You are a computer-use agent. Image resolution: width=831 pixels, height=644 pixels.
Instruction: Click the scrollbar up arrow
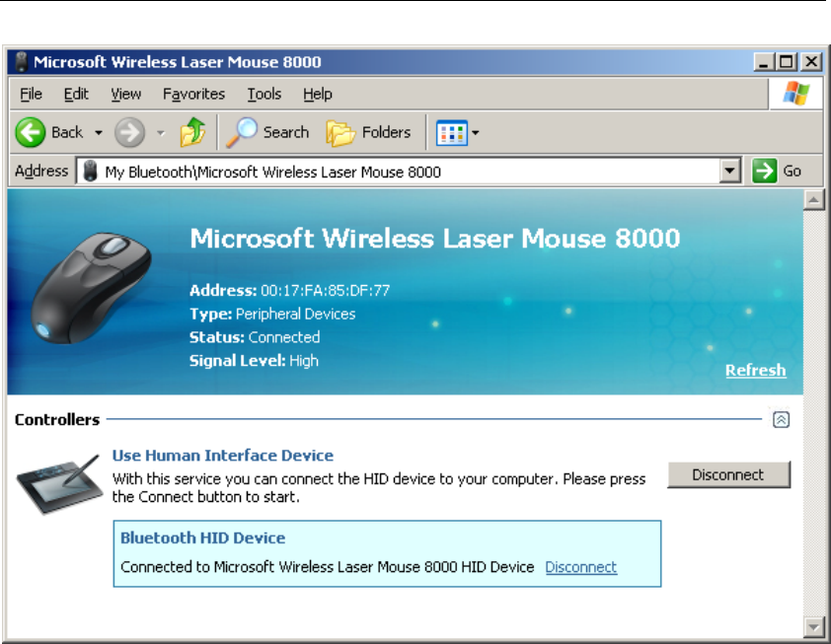click(813, 200)
